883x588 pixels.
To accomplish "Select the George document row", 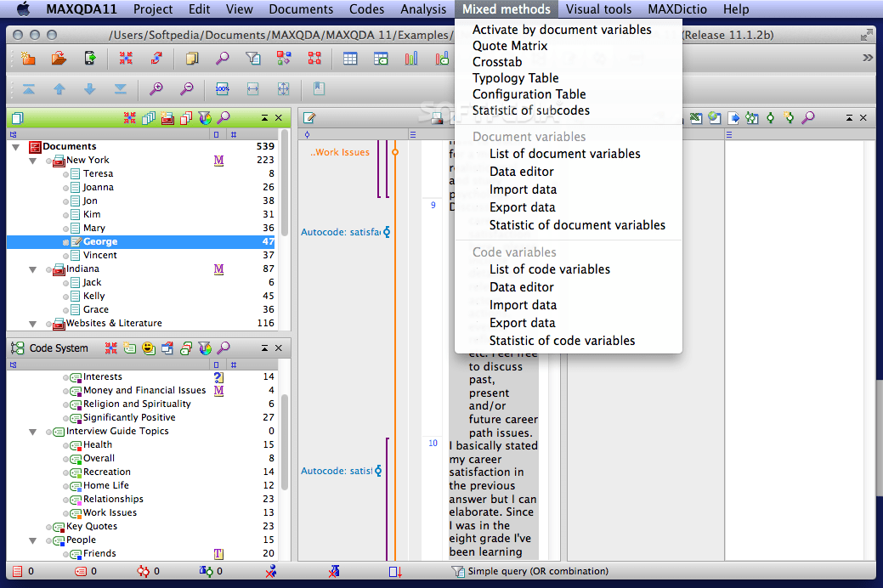I will [x=141, y=241].
